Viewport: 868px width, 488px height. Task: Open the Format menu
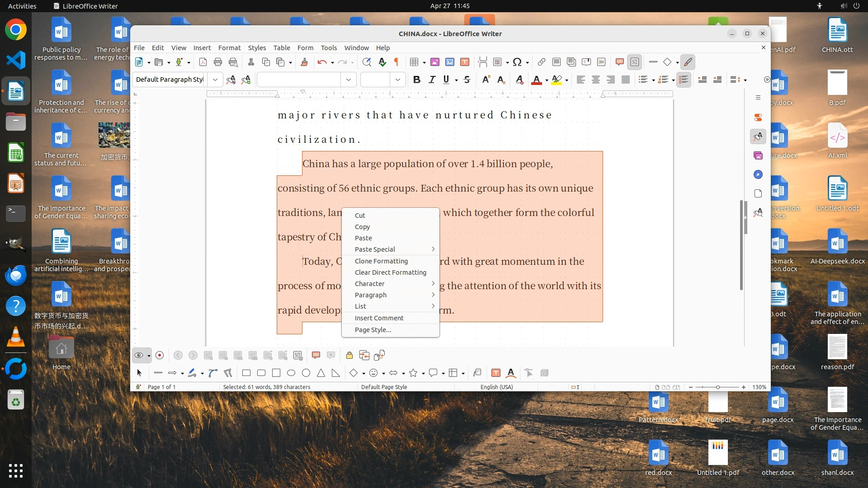(229, 48)
